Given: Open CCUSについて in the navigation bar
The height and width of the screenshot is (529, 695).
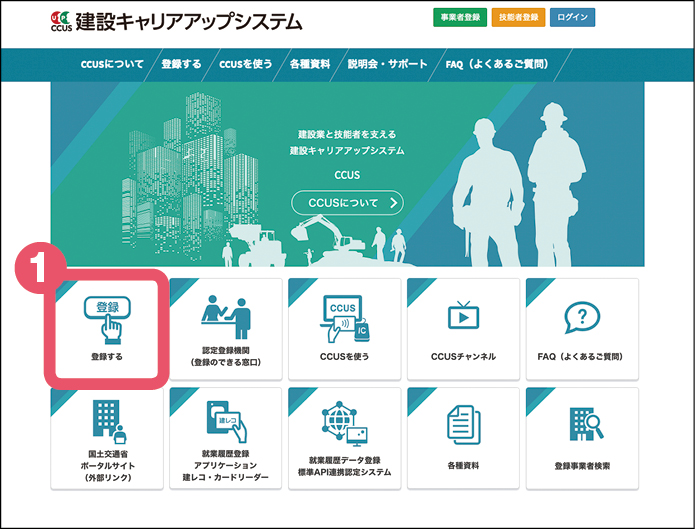Looking at the screenshot, I should (112, 64).
